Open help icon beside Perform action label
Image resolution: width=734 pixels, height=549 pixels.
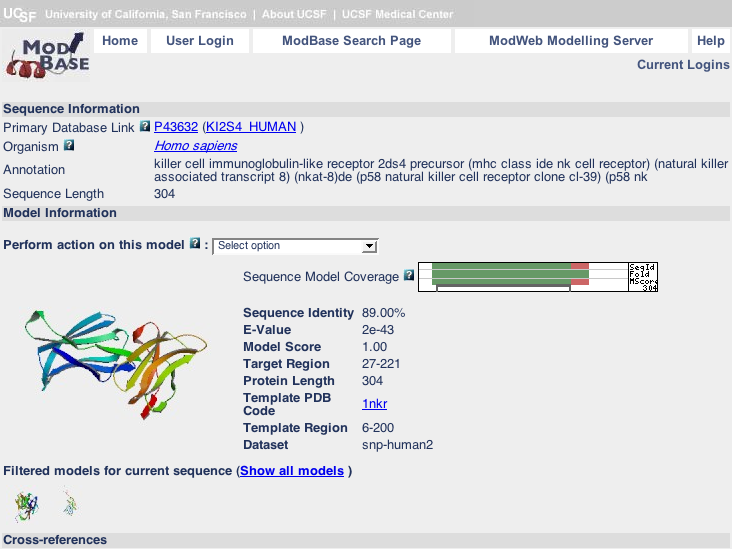tap(195, 244)
